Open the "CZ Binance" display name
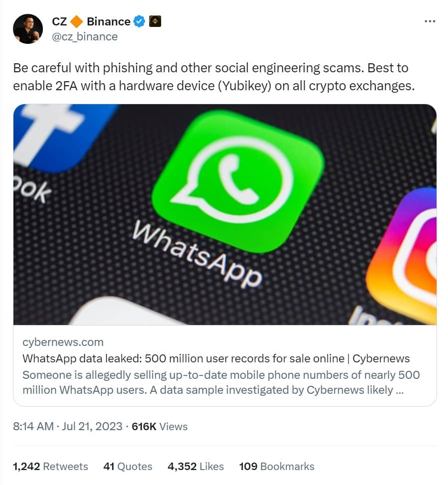Viewport: 448px width, 485px height. click(91, 21)
